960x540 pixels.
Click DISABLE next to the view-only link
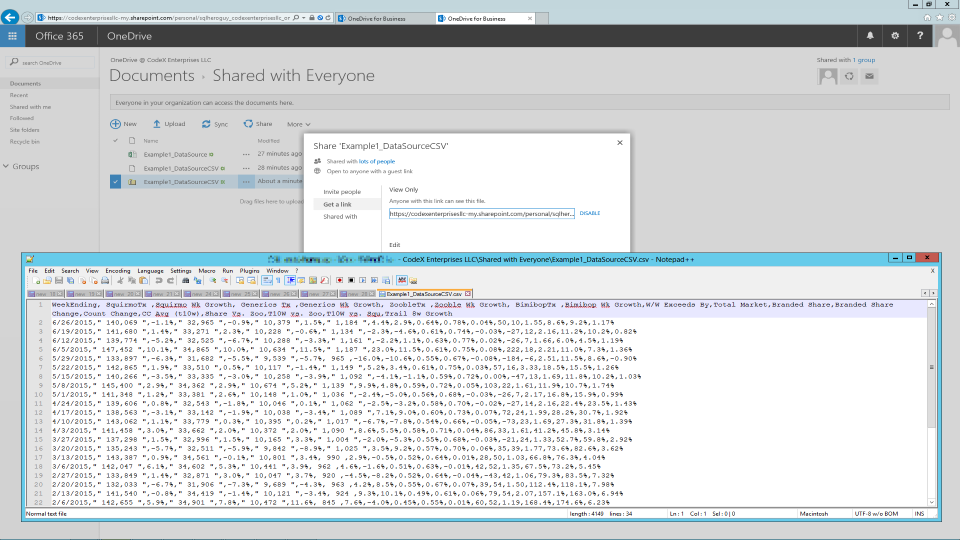(590, 213)
